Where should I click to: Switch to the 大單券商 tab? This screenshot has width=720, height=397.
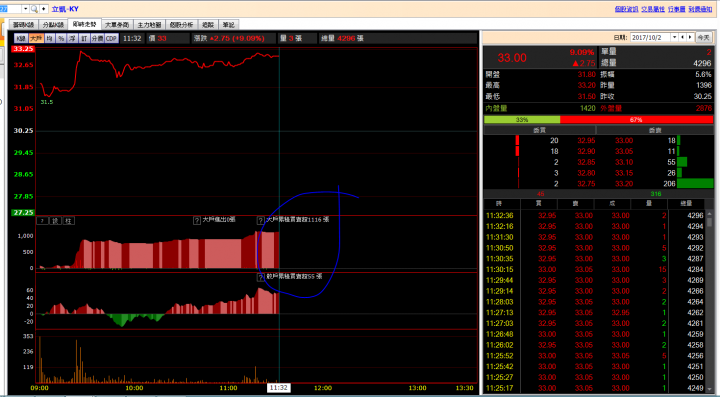tap(117, 25)
